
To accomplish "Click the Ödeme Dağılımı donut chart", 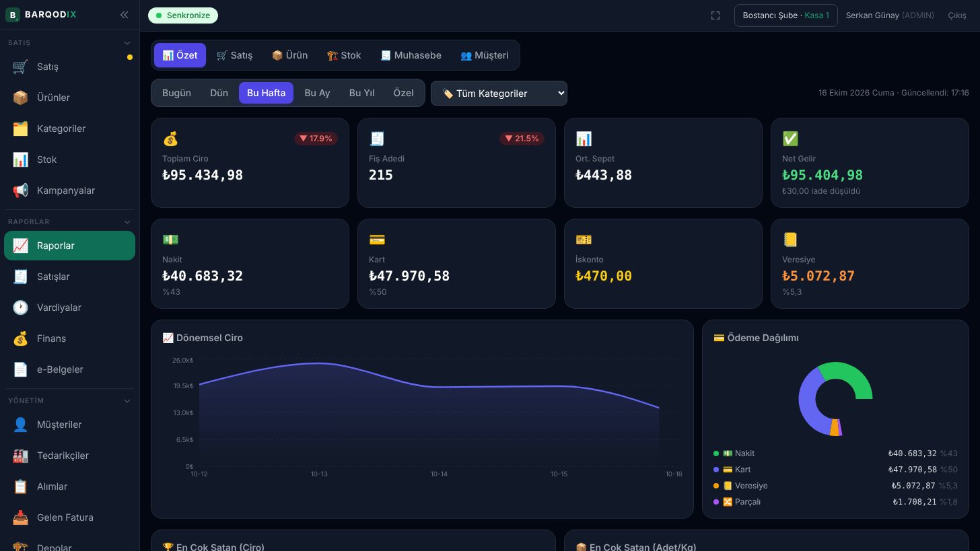I will (x=835, y=399).
